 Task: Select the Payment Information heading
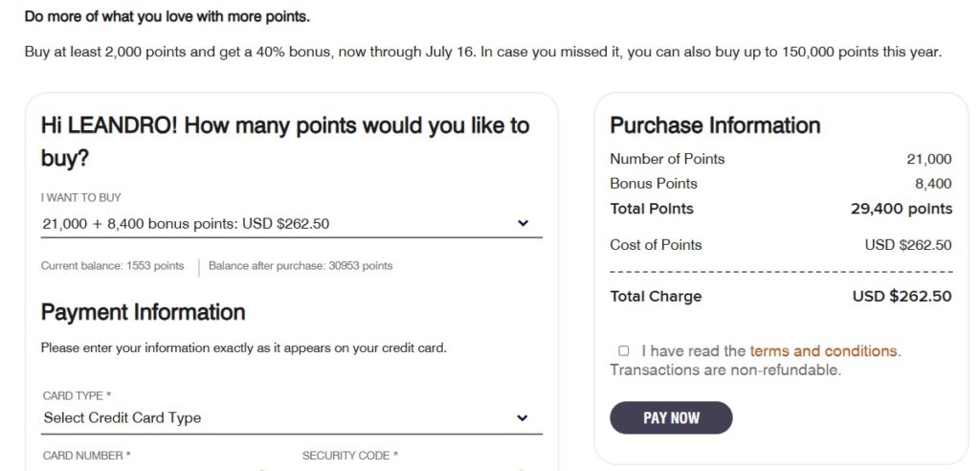pos(143,312)
